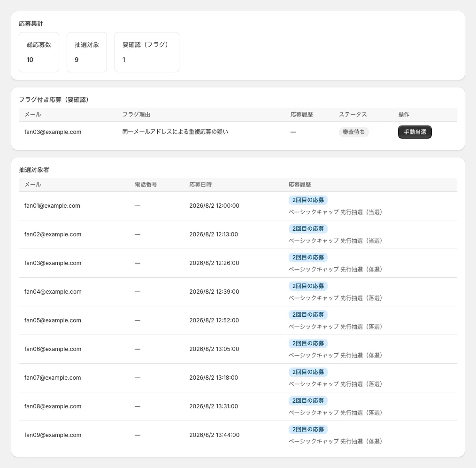Click the timestamp 2026/8/2 12:26:00
Image resolution: width=476 pixels, height=468 pixels.
pos(215,263)
